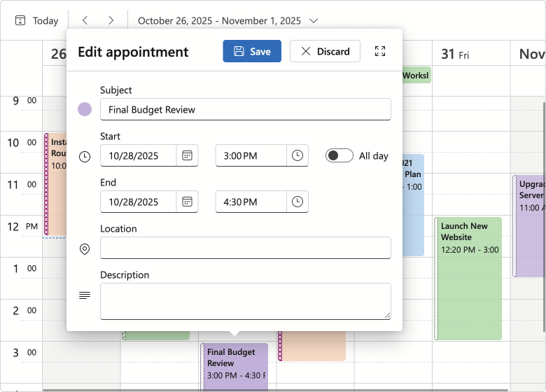Image resolution: width=546 pixels, height=392 pixels.
Task: Edit the Subject field
Action: [x=246, y=109]
